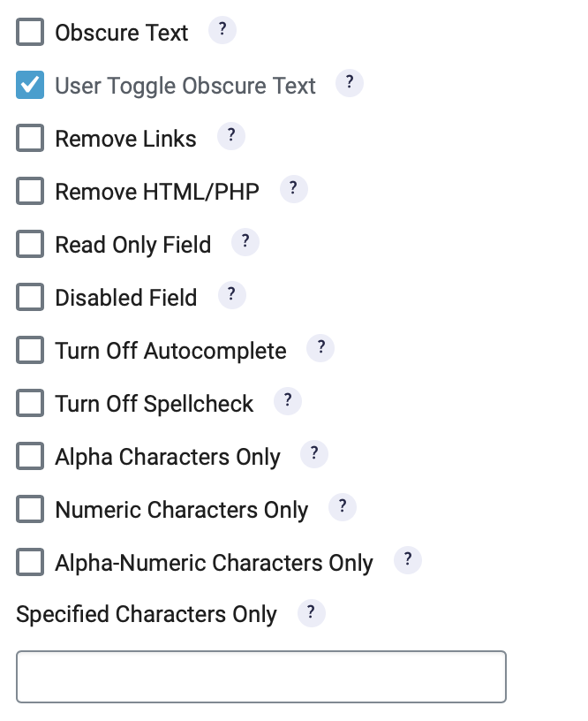View help tooltip for Remove Links
Screen dimensions: 588x721
[231, 135]
